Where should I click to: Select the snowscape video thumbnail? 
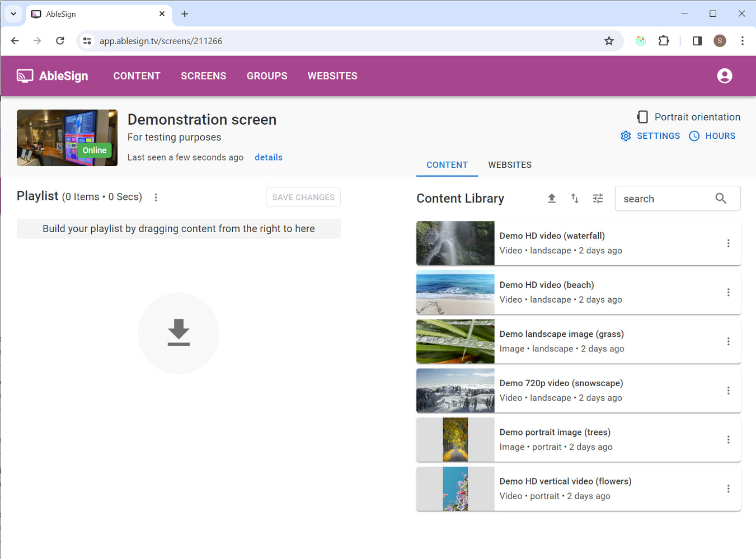point(455,391)
